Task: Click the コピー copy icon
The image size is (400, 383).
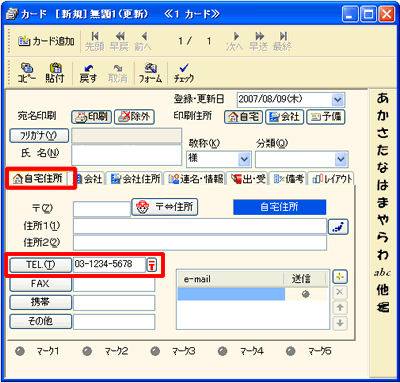Action: [x=27, y=68]
